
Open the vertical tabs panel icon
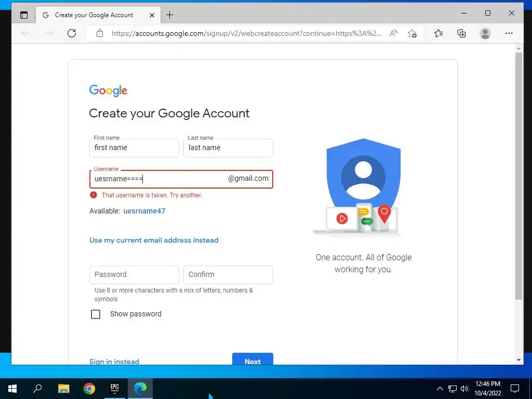click(24, 15)
